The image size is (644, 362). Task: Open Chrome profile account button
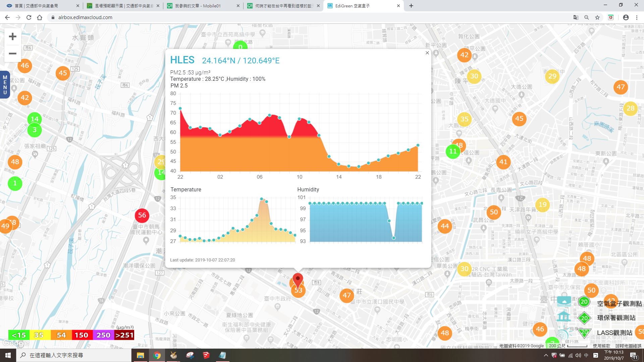pyautogui.click(x=626, y=17)
